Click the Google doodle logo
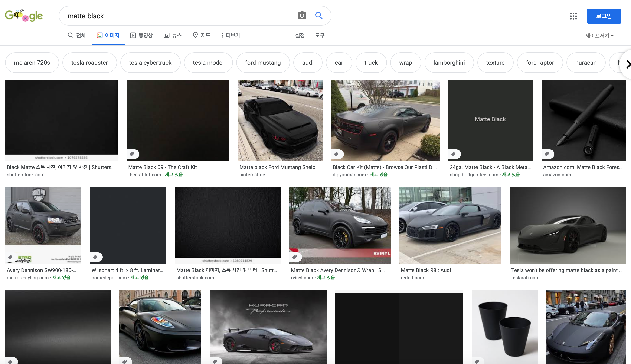 (x=24, y=16)
